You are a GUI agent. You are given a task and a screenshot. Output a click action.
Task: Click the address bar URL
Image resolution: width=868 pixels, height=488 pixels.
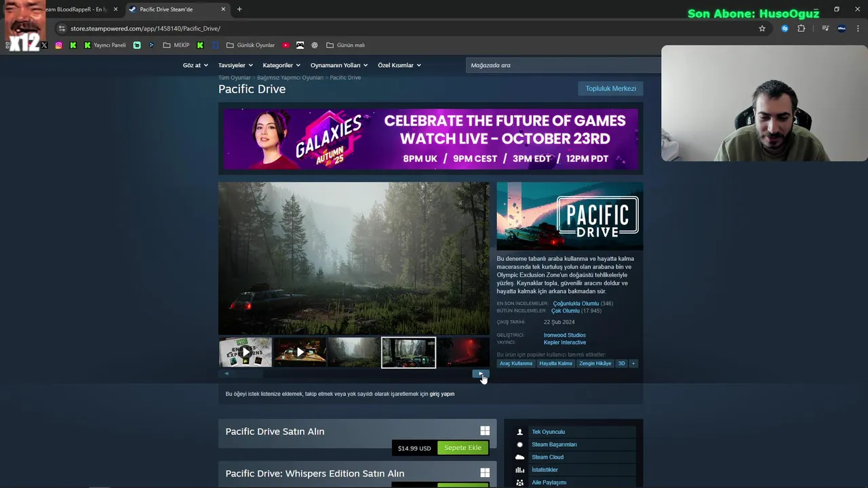click(x=145, y=28)
